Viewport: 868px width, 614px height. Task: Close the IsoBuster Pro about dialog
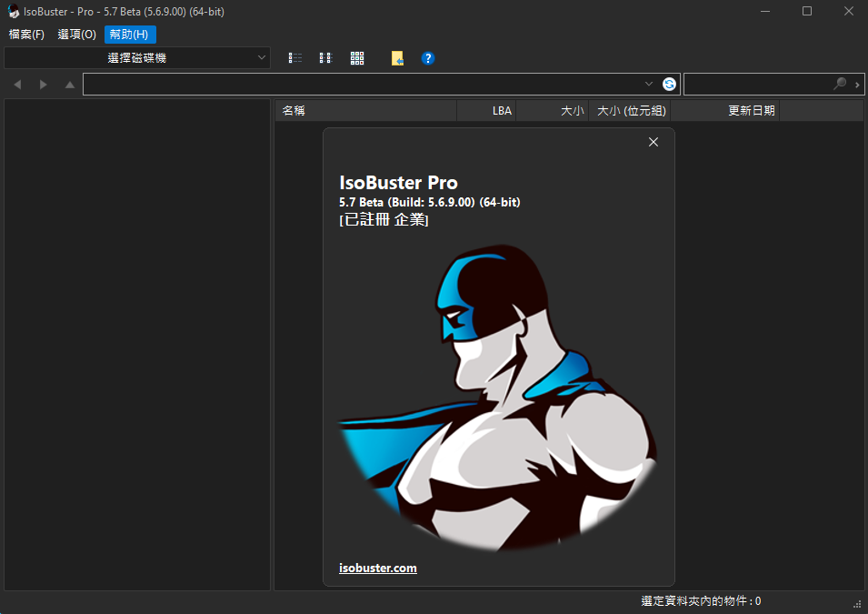653,142
